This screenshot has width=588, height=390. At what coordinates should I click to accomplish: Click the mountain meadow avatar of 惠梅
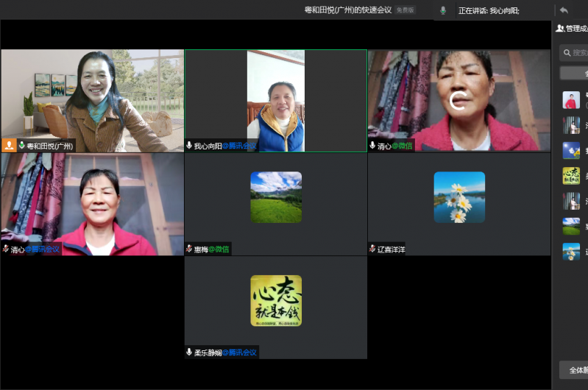(275, 197)
